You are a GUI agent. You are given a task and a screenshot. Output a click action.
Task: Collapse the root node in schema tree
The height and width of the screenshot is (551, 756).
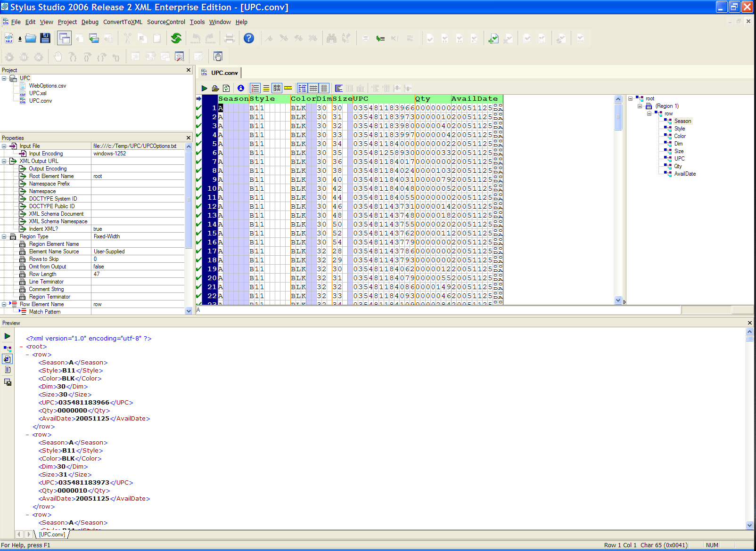pyautogui.click(x=630, y=98)
